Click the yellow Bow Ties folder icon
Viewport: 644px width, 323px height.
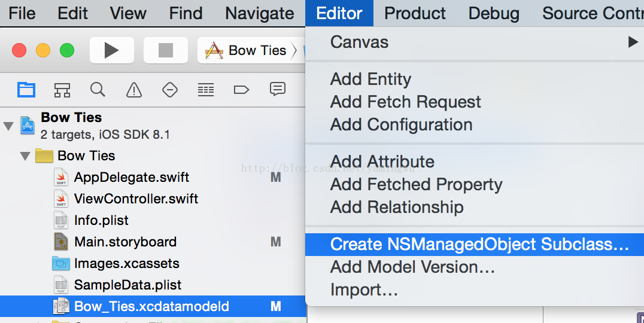(44, 156)
